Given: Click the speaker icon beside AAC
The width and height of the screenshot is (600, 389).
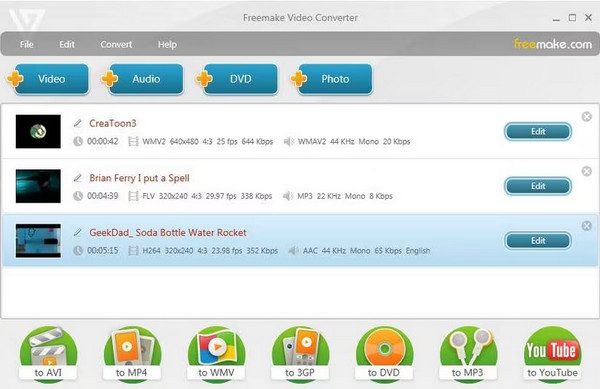Looking at the screenshot, I should [293, 251].
